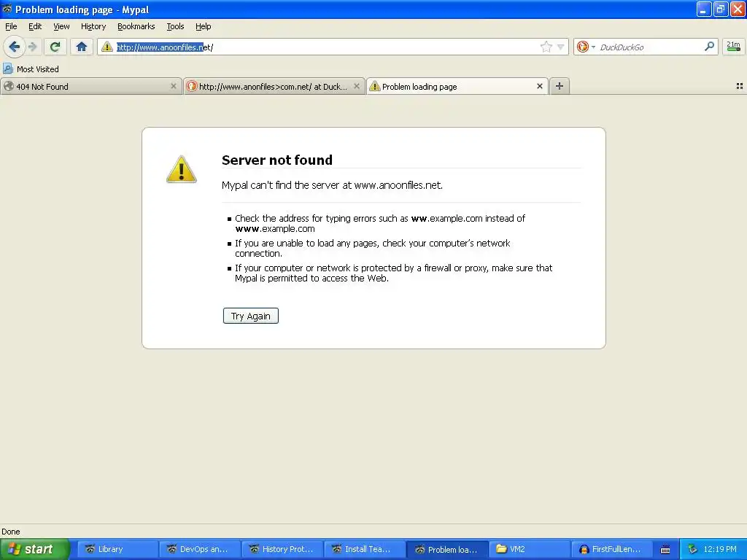This screenshot has height=560, width=747.
Task: Go back with the Back arrow button
Action: pyautogui.click(x=15, y=47)
